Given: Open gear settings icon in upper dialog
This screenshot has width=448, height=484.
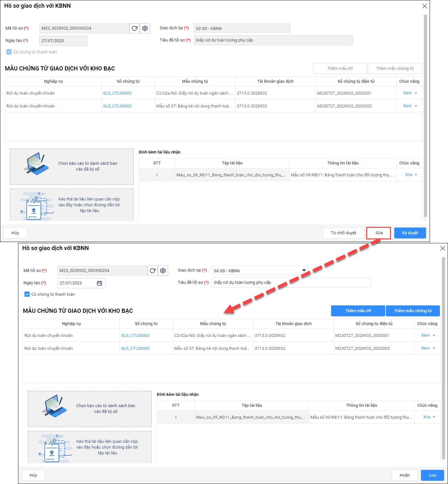Looking at the screenshot, I should tap(145, 28).
